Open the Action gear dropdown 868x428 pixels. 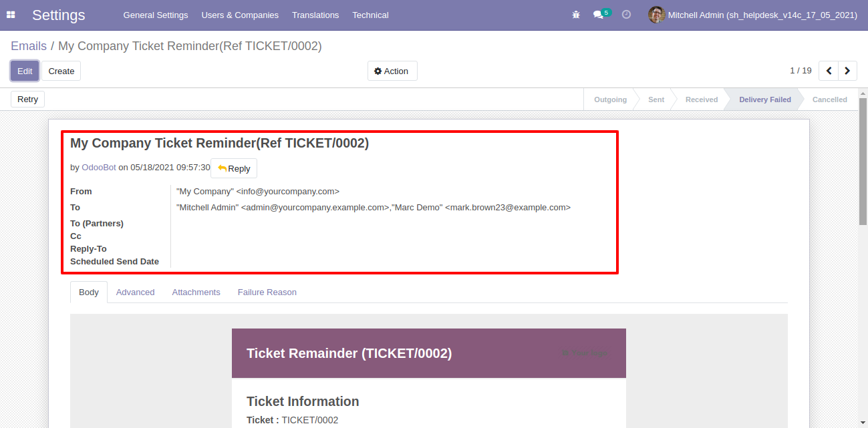392,71
